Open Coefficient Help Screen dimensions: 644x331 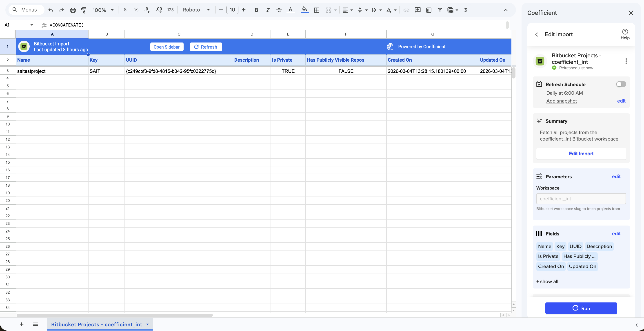[x=625, y=34]
